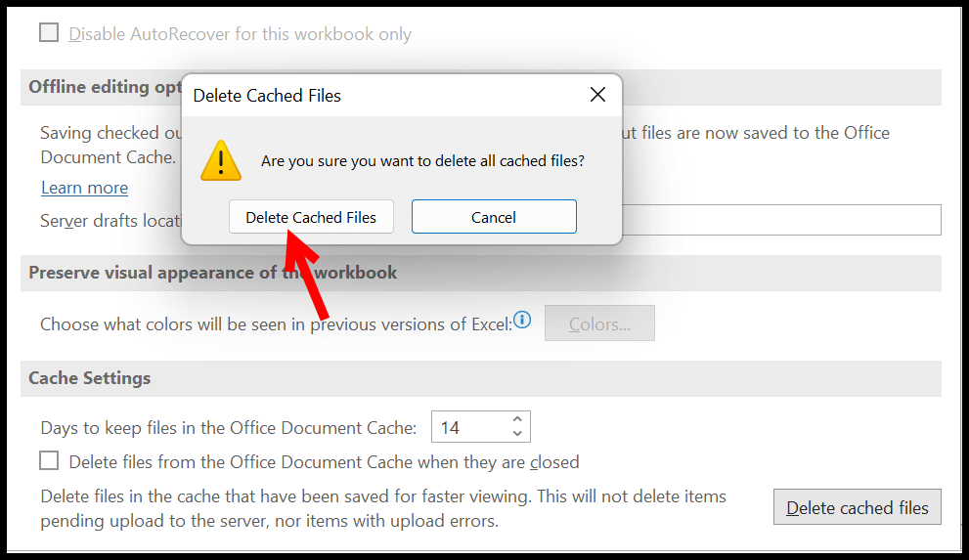Focus the Server drafts location text field
The width and height of the screenshot is (969, 560).
point(781,220)
